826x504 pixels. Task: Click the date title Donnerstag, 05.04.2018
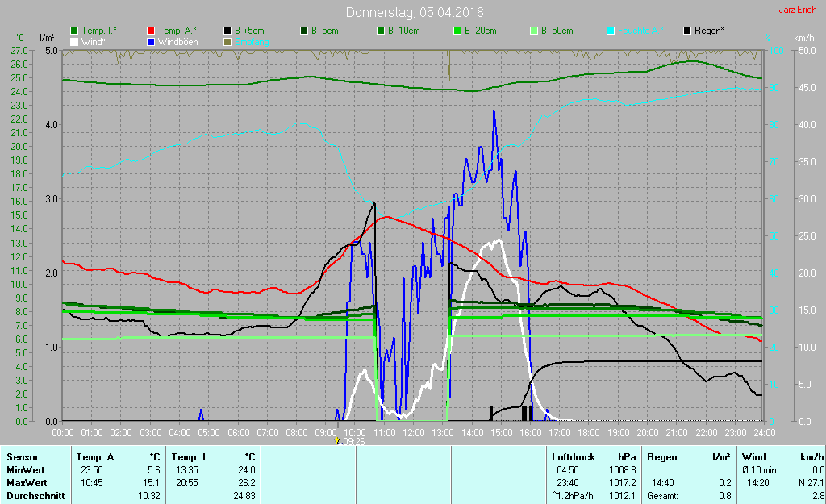tap(410, 12)
